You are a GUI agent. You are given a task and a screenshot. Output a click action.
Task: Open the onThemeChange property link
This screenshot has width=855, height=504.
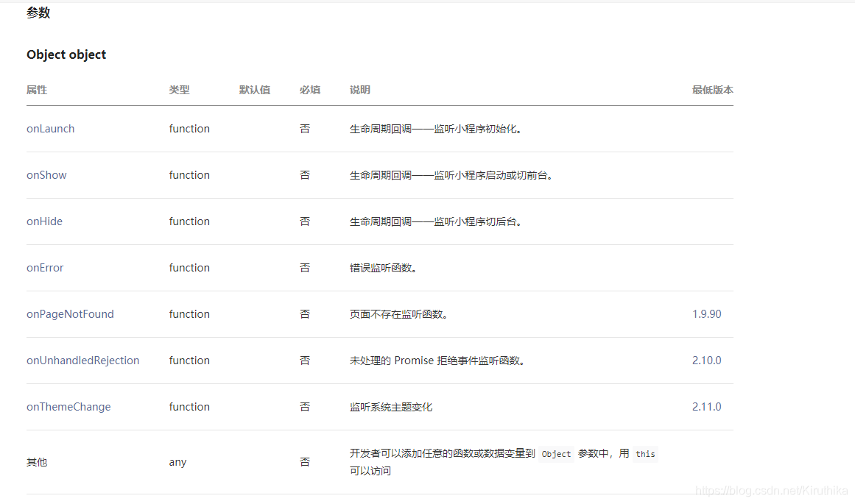[x=68, y=406]
